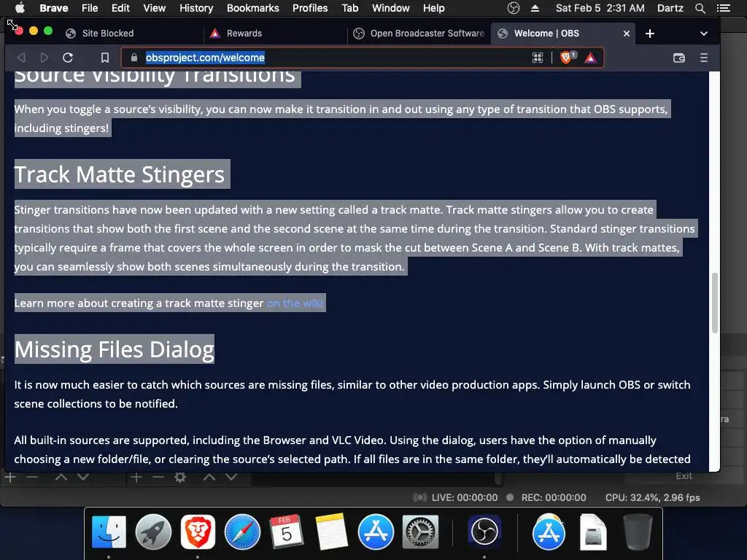Open the Tab menu
Image resolution: width=747 pixels, height=560 pixels.
pos(349,8)
